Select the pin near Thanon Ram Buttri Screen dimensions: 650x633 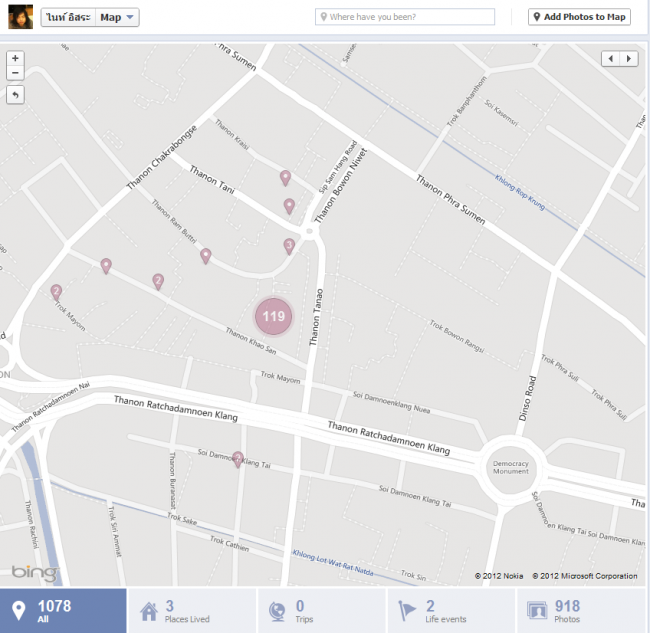(206, 256)
